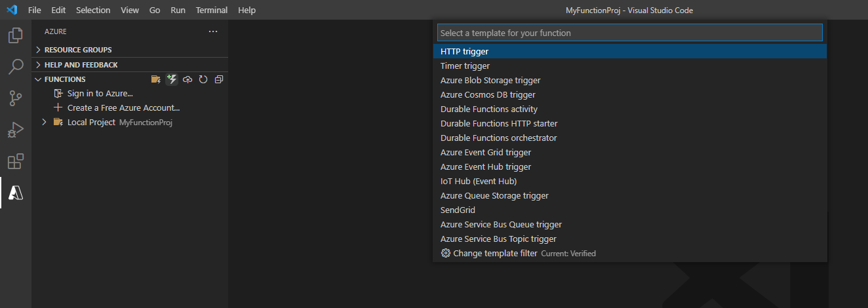Click the Create Function lightning icon
Image resolution: width=868 pixels, height=308 pixels.
coord(172,79)
